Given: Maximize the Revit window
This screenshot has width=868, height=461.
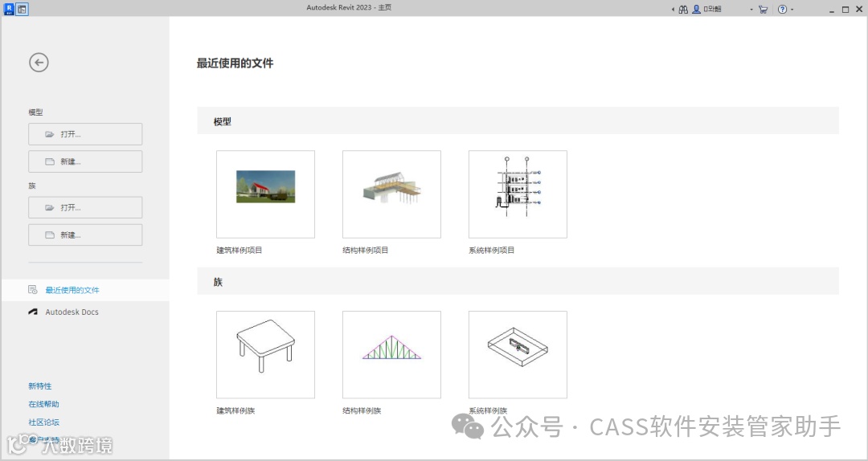Looking at the screenshot, I should (x=845, y=10).
